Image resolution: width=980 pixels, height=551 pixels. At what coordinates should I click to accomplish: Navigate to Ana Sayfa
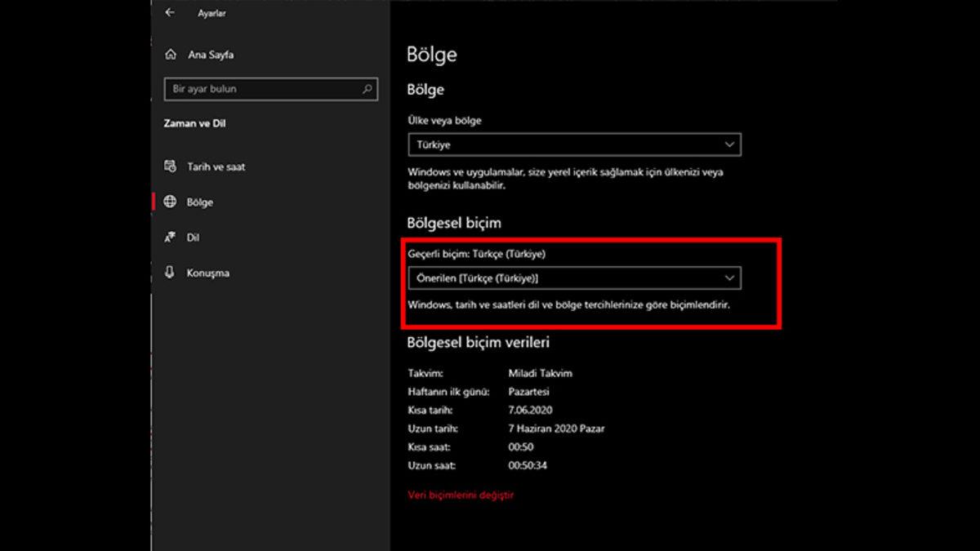(212, 55)
